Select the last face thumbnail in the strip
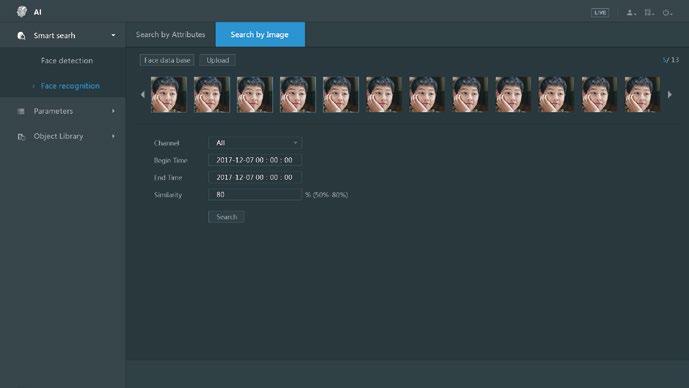 (642, 94)
